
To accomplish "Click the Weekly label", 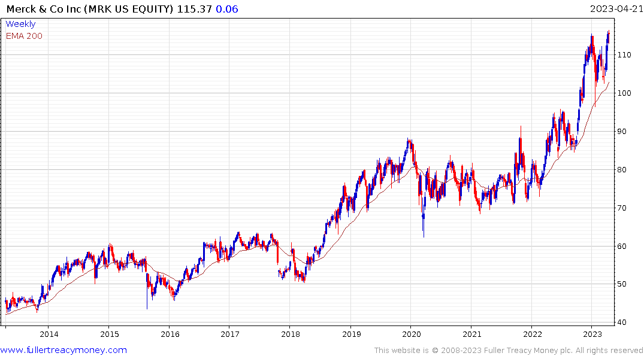I will (20, 24).
